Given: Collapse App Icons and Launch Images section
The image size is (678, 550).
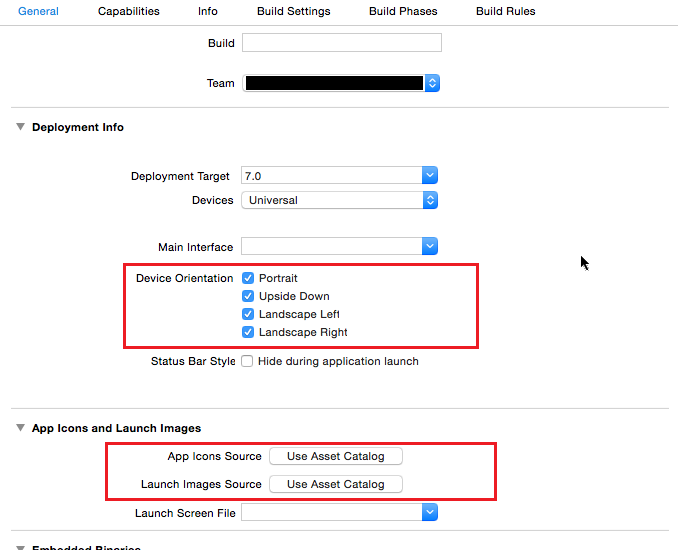Looking at the screenshot, I should (20, 428).
